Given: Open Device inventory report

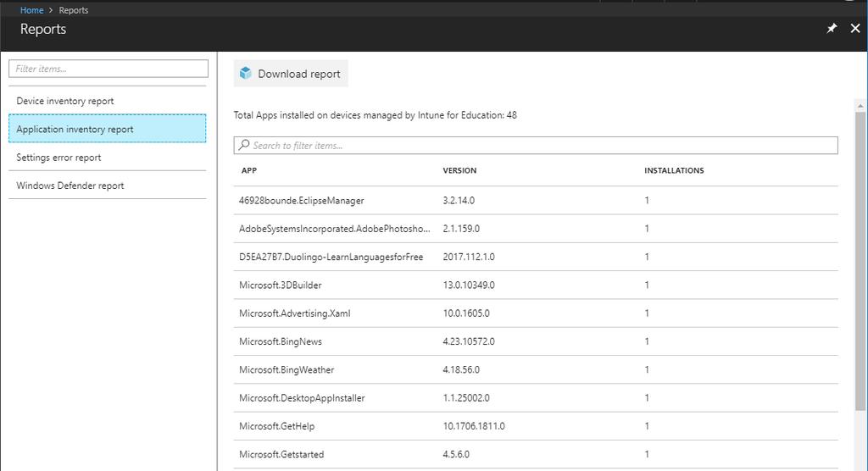Looking at the screenshot, I should (108, 101).
